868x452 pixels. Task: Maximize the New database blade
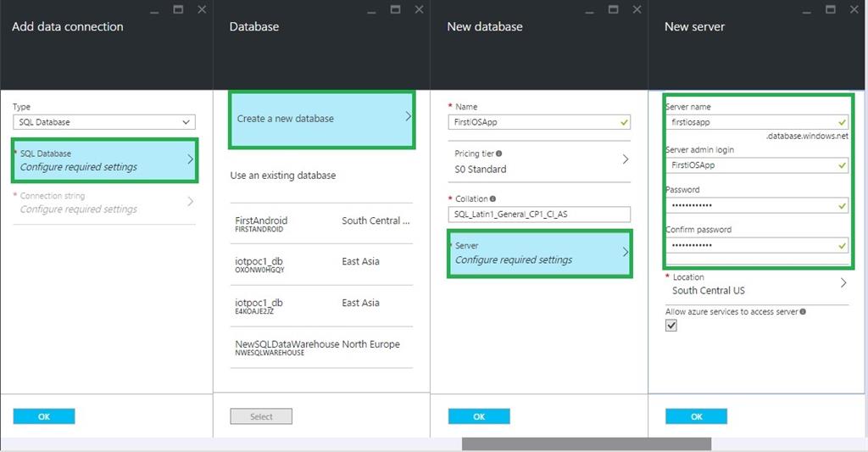[x=613, y=9]
